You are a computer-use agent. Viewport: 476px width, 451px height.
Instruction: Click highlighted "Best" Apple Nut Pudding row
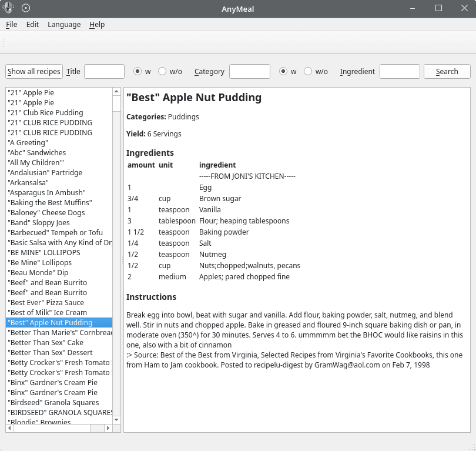pyautogui.click(x=59, y=323)
